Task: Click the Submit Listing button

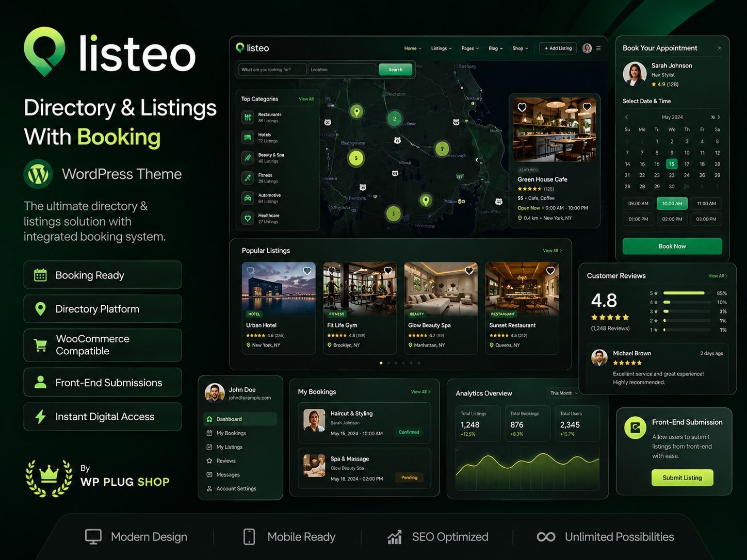Action: point(682,478)
